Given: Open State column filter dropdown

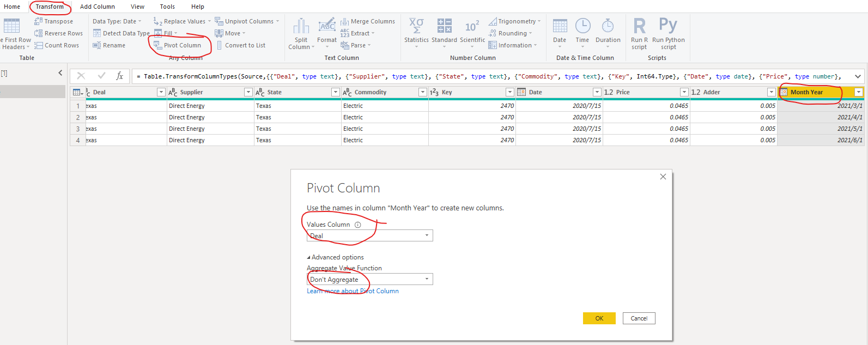Looking at the screenshot, I should click(x=335, y=92).
